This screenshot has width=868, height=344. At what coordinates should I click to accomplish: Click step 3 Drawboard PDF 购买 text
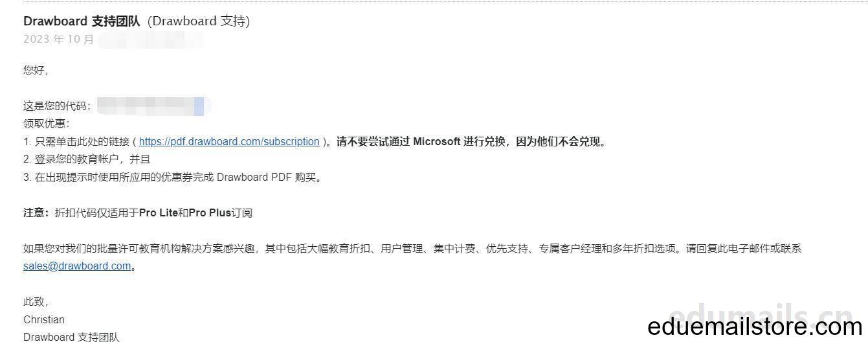(x=269, y=177)
